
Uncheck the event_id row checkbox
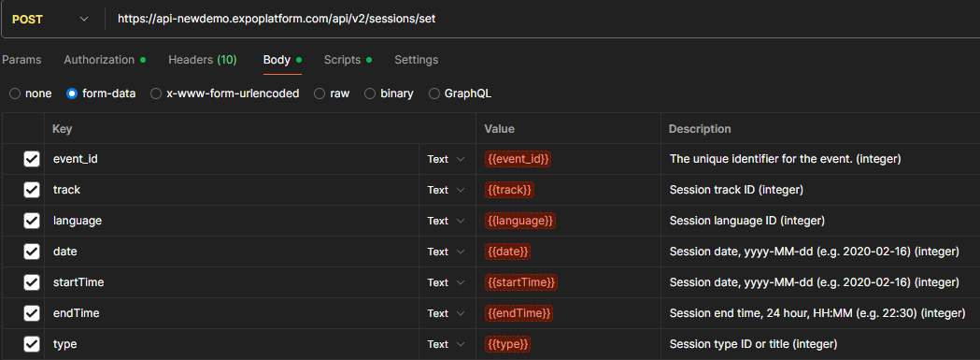coord(31,159)
